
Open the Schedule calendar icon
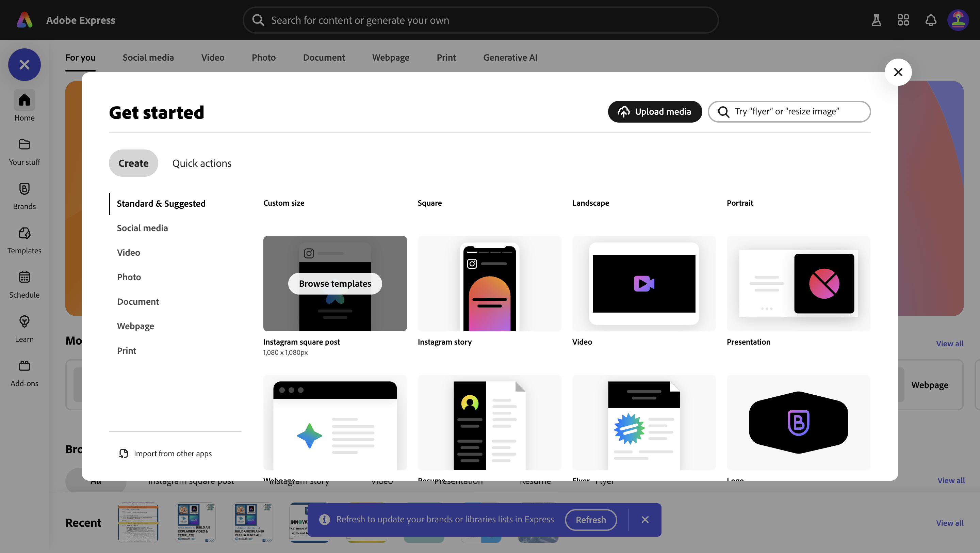pyautogui.click(x=24, y=278)
